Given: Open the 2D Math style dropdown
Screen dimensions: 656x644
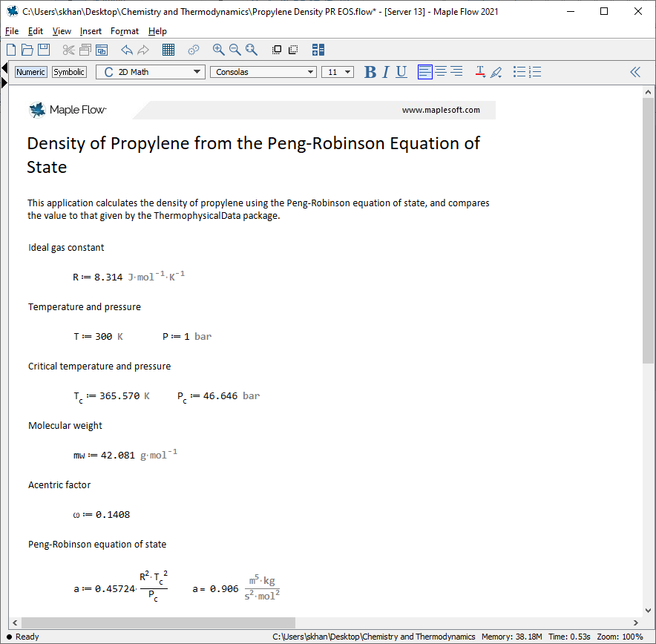Looking at the screenshot, I should [x=151, y=72].
